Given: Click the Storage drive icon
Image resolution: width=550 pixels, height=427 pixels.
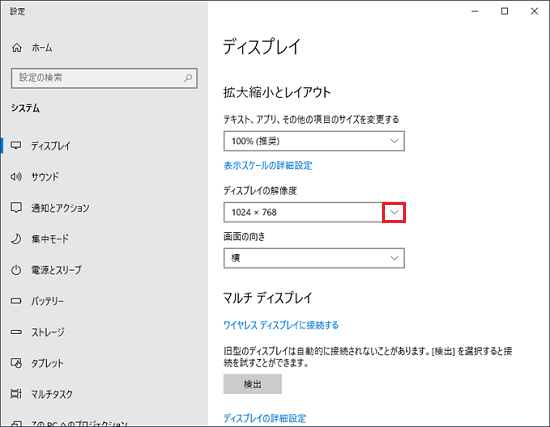Looking at the screenshot, I should (x=16, y=332).
